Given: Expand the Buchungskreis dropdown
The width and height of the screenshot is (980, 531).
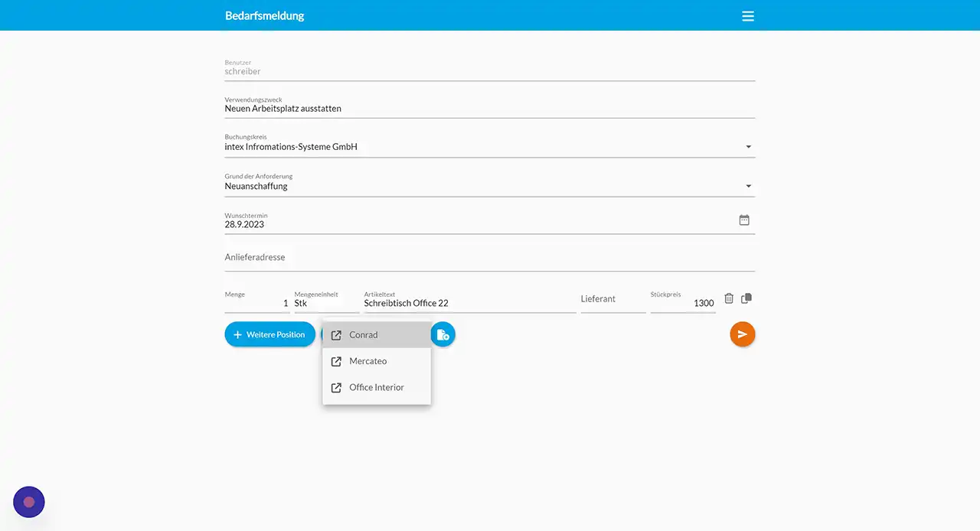Looking at the screenshot, I should coord(748,147).
